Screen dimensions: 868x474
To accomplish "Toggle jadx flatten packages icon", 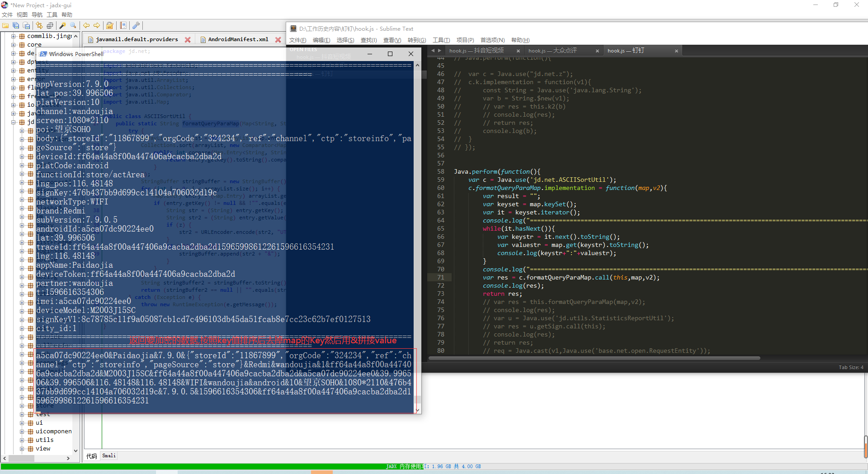I will click(x=50, y=26).
